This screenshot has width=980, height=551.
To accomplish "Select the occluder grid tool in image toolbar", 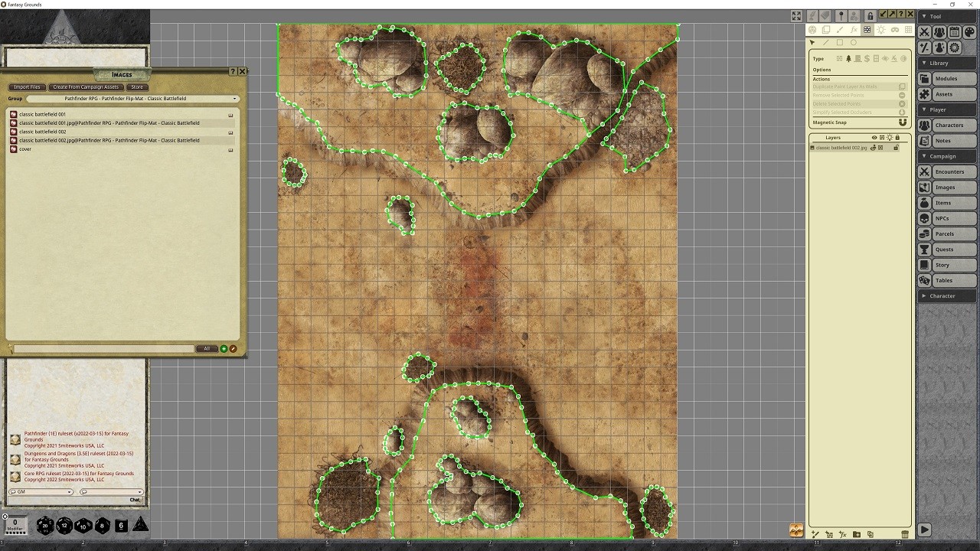I will [x=867, y=30].
